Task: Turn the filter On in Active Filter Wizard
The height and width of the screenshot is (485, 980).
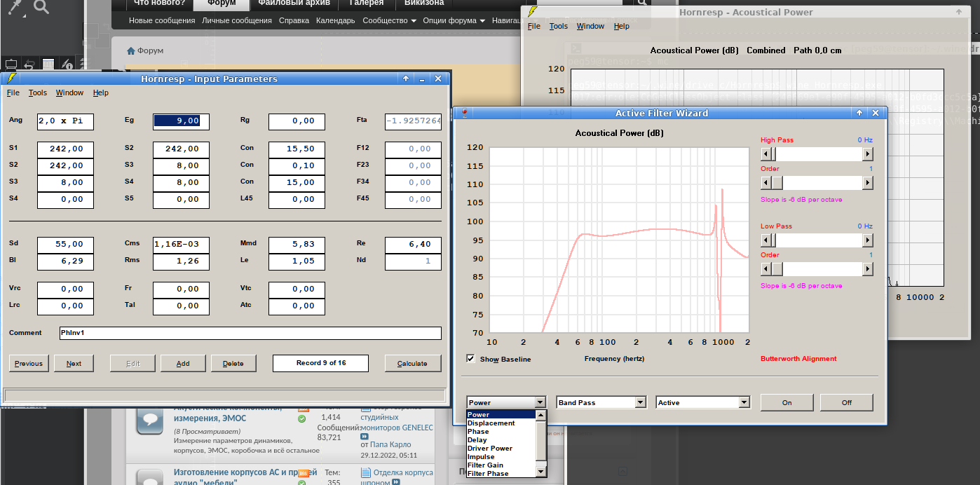Action: 787,402
